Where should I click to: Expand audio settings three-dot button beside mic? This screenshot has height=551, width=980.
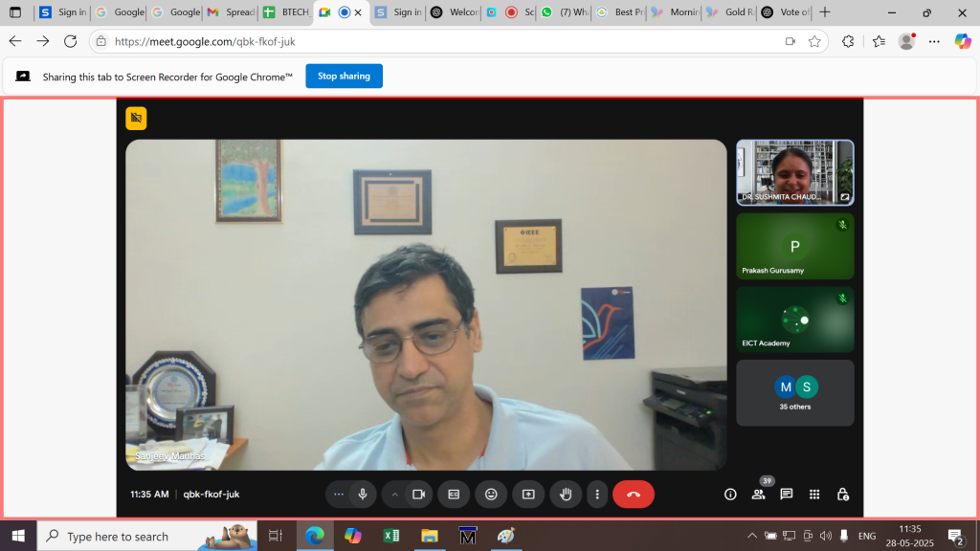coord(338,495)
